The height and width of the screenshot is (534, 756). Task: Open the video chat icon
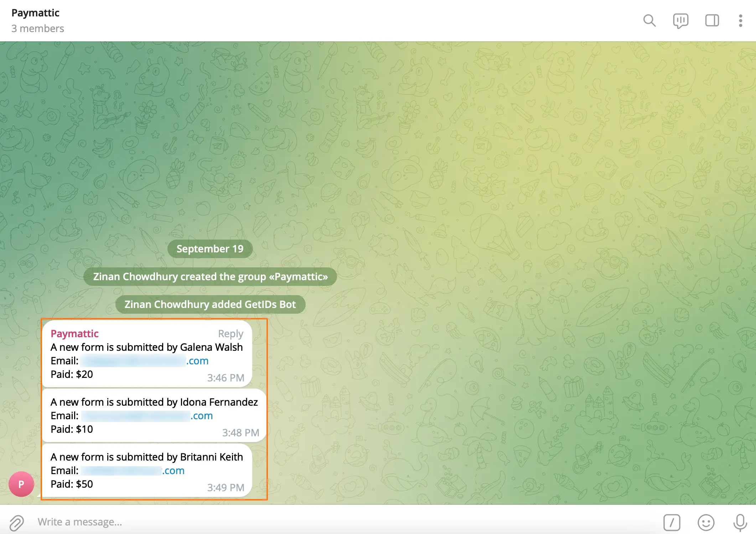(680, 21)
